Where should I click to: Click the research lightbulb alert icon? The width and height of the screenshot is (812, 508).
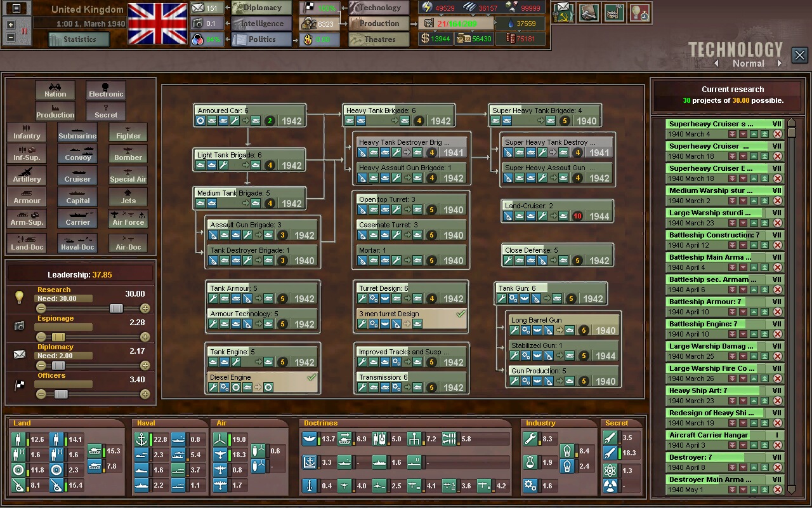[640, 12]
